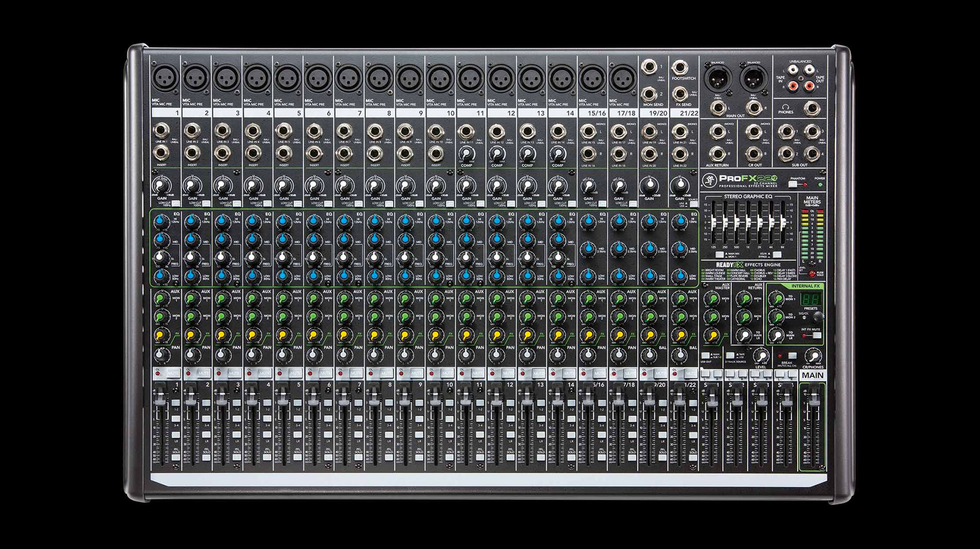Mute channel 5

(x=295, y=373)
